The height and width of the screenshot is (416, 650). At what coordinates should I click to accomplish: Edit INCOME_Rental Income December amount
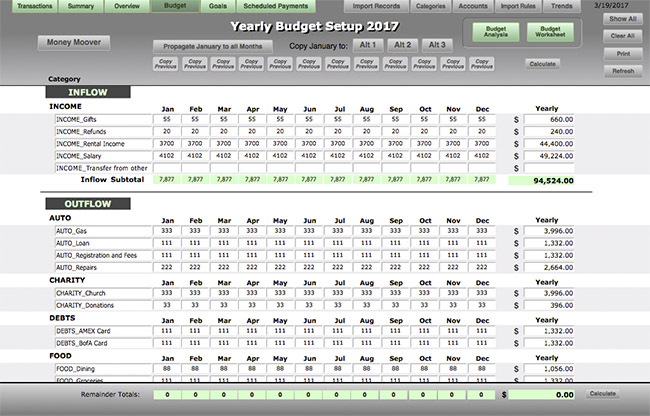pyautogui.click(x=482, y=144)
